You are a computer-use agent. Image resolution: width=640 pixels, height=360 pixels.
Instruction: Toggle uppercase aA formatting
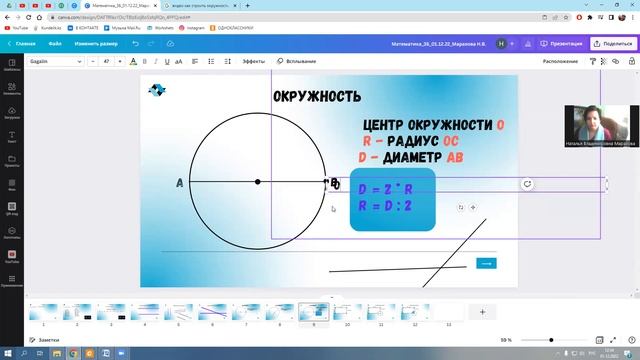[x=178, y=61]
